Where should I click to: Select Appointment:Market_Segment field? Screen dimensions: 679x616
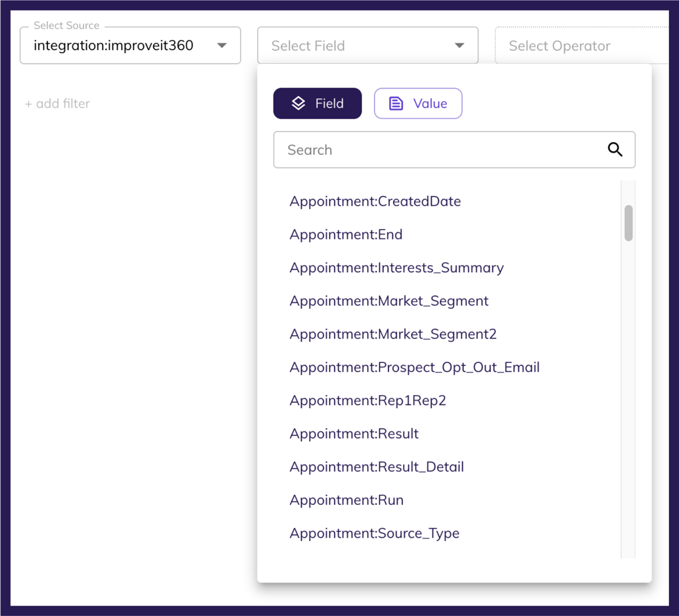click(x=388, y=301)
